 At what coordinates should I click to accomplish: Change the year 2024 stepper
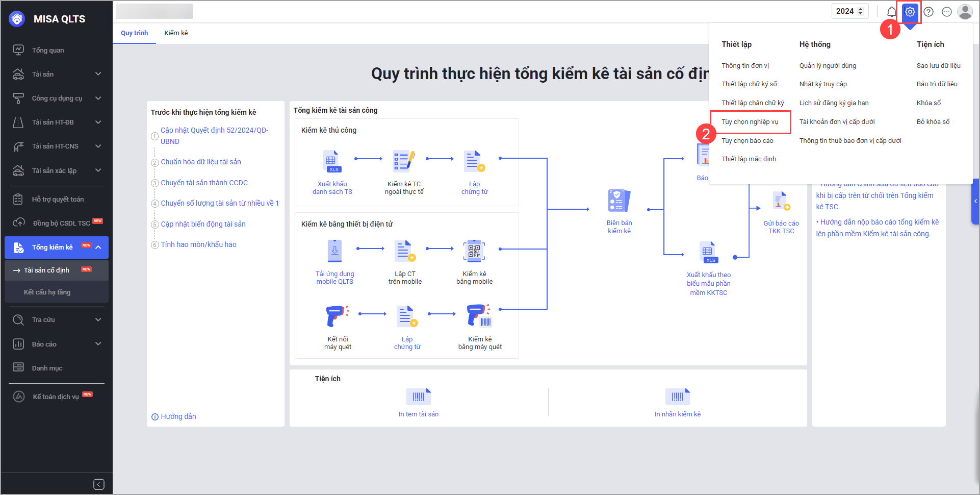[x=861, y=11]
